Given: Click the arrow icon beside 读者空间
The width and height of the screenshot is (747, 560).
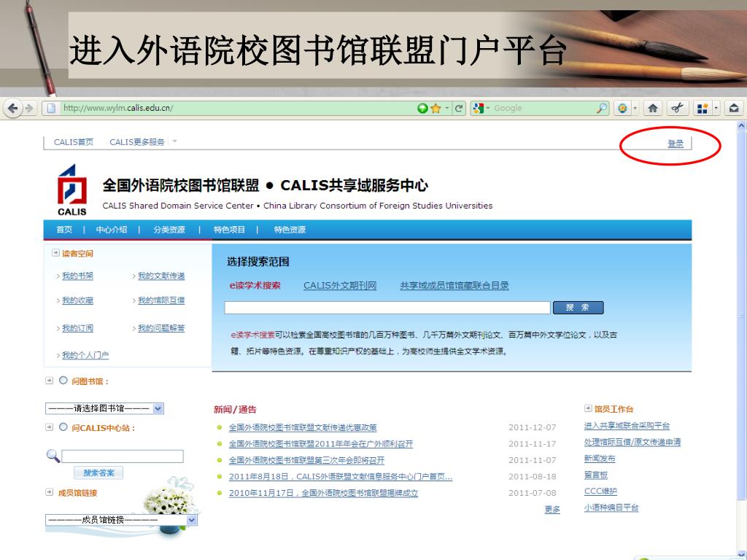Looking at the screenshot, I should point(55,253).
